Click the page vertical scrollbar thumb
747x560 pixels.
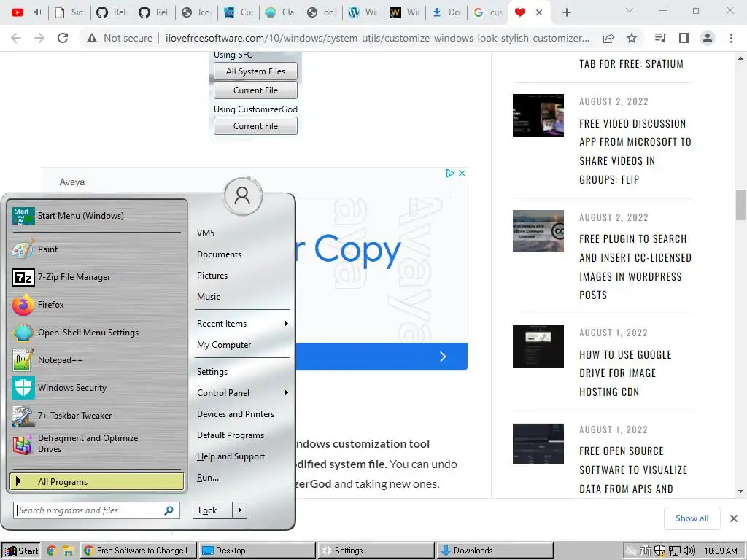tap(740, 205)
